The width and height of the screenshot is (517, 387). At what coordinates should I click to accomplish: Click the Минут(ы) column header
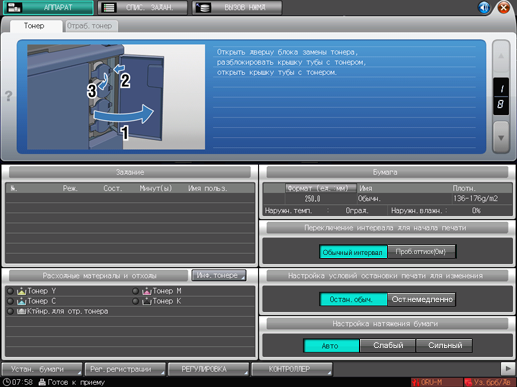pos(156,188)
